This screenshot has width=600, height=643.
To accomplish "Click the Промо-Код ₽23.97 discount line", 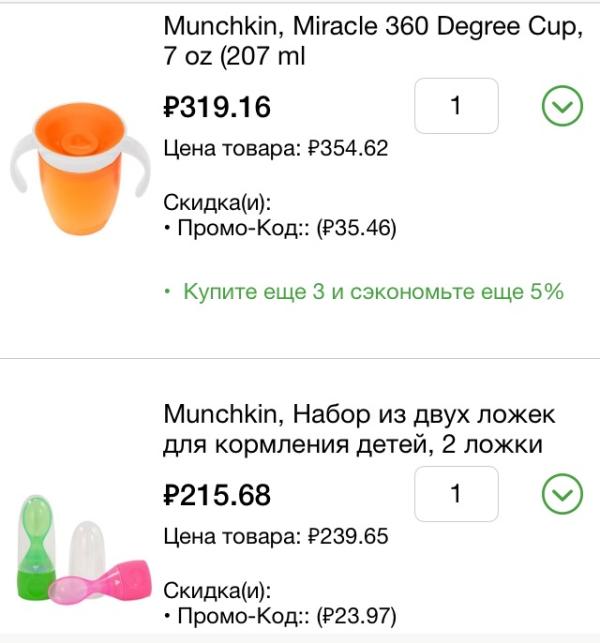I will tap(279, 614).
